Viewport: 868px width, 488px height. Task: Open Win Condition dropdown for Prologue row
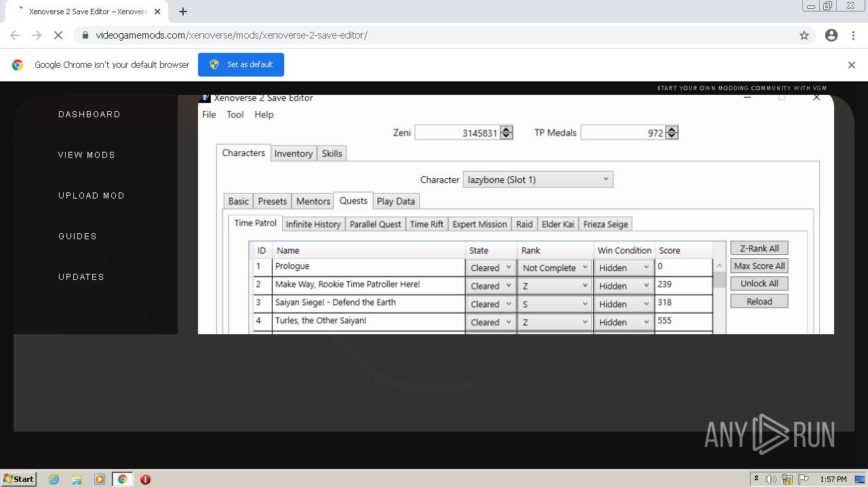coord(624,268)
